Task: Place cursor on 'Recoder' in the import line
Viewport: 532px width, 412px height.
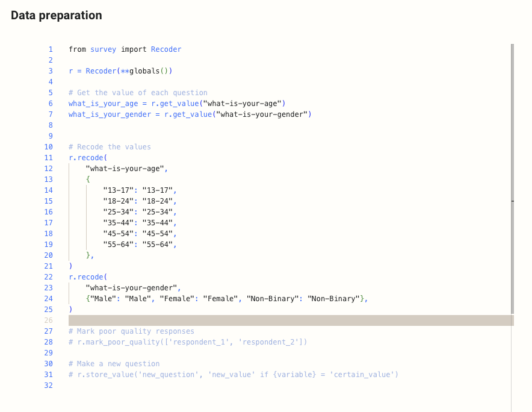Action: (x=165, y=49)
